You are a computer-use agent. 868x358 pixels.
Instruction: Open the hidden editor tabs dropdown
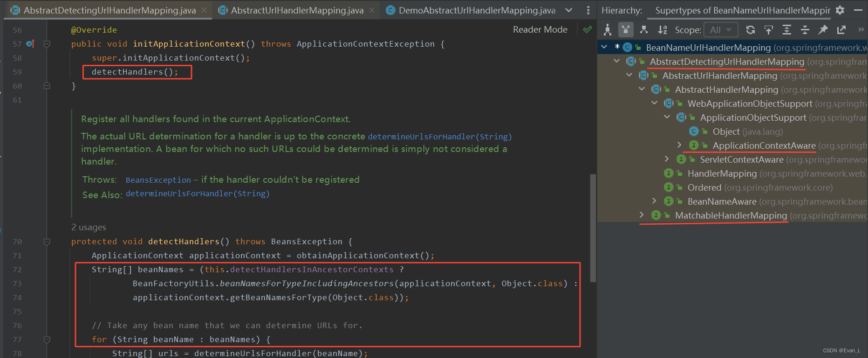tap(569, 10)
